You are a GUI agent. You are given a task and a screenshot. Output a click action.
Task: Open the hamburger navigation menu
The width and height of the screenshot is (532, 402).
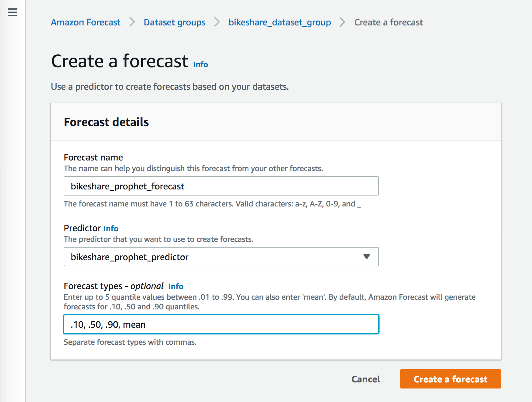(x=12, y=13)
